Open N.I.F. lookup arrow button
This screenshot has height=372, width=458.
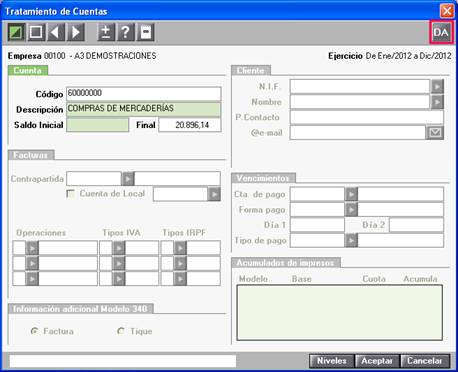click(437, 87)
